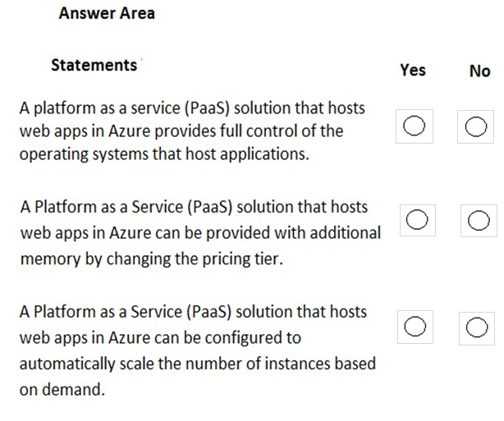Click the Answer Area heading

point(107,13)
